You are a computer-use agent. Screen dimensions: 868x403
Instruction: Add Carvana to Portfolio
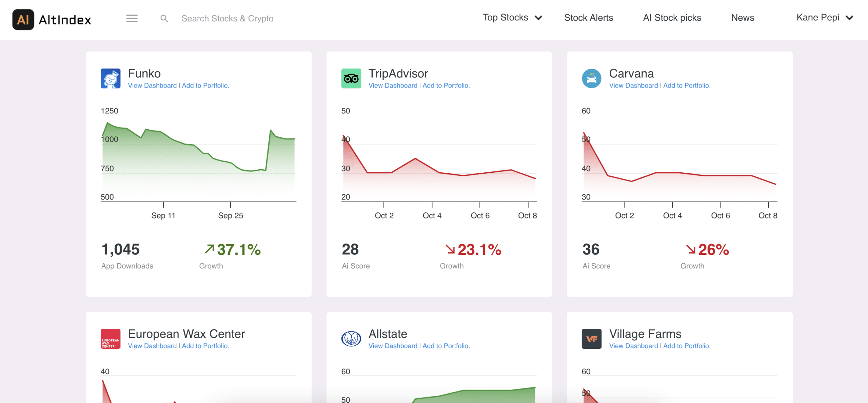[x=687, y=85]
